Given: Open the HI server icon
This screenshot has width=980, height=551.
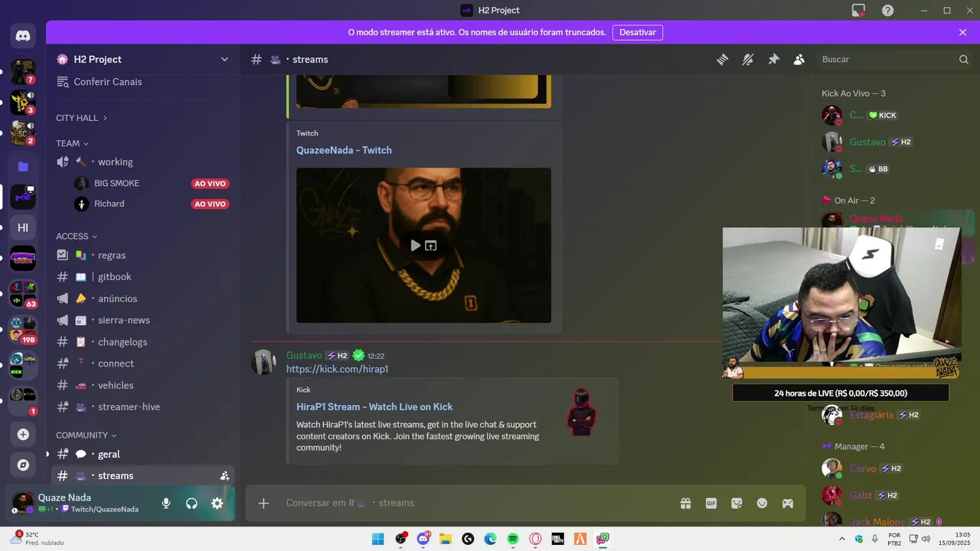Looking at the screenshot, I should (x=23, y=227).
